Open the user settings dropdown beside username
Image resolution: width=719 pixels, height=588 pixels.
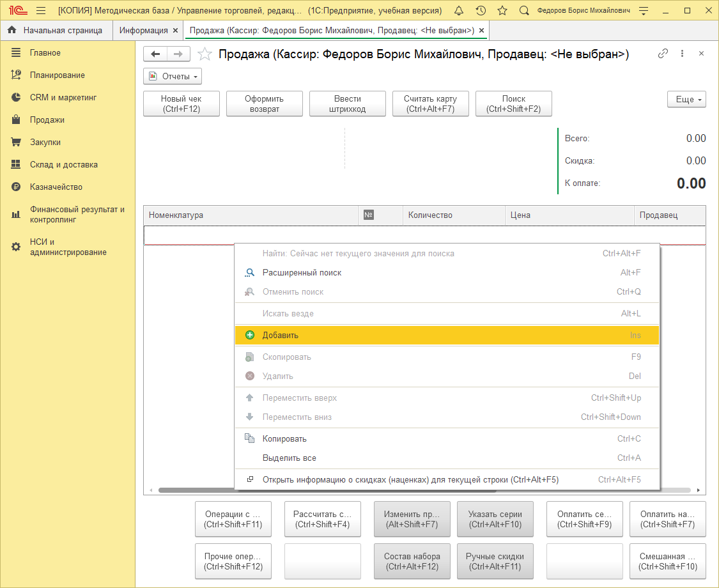[644, 11]
